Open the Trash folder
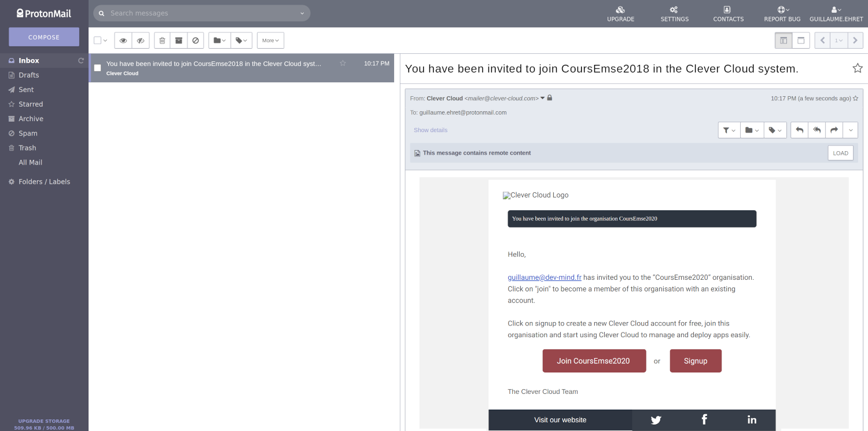 pyautogui.click(x=27, y=148)
